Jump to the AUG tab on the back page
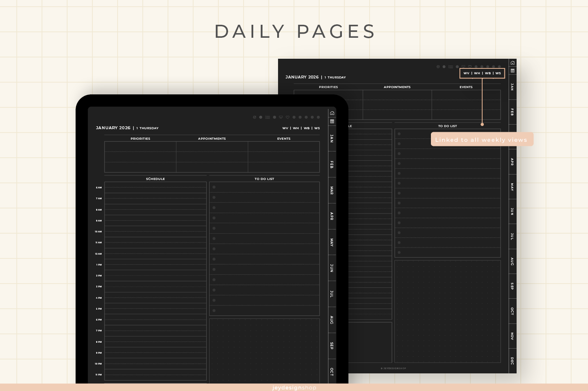 tap(512, 261)
